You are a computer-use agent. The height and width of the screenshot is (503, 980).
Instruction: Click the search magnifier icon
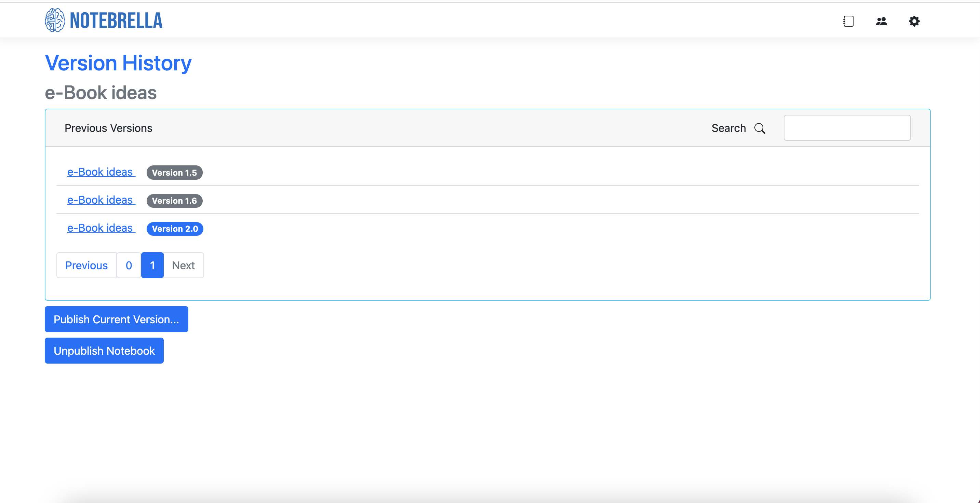759,128
